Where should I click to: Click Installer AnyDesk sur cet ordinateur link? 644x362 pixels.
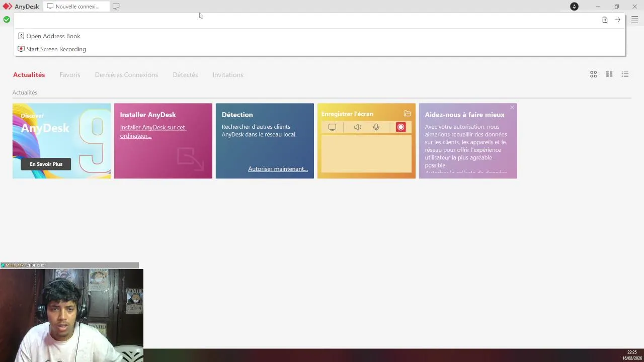pyautogui.click(x=153, y=131)
